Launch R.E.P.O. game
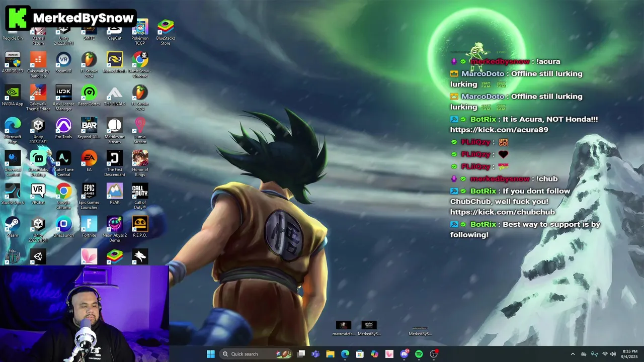 pos(140,227)
